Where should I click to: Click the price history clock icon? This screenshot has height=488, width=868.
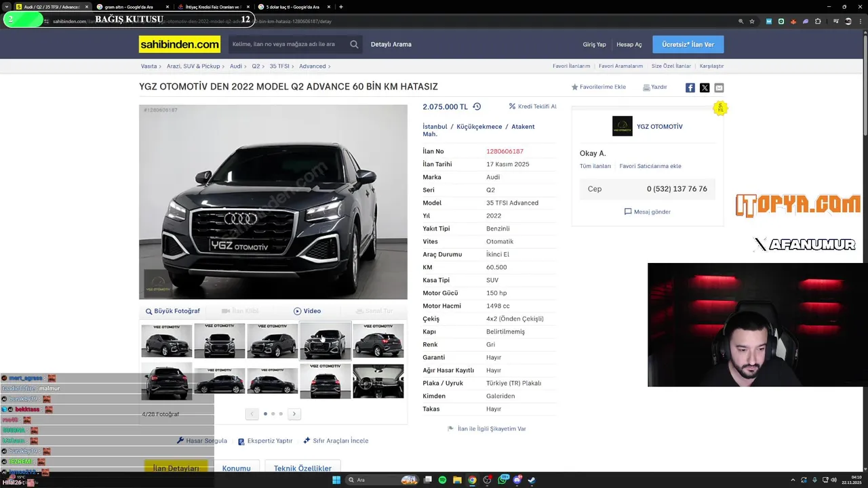click(x=477, y=106)
